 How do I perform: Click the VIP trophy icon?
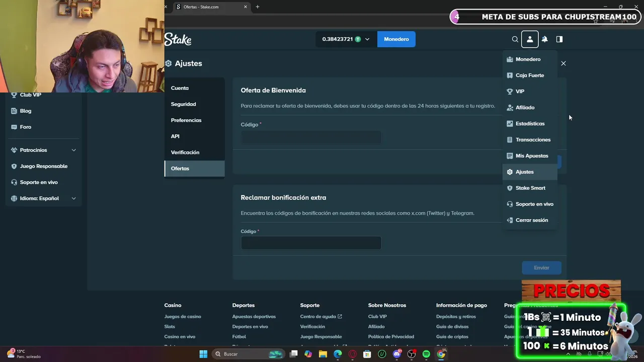point(510,92)
